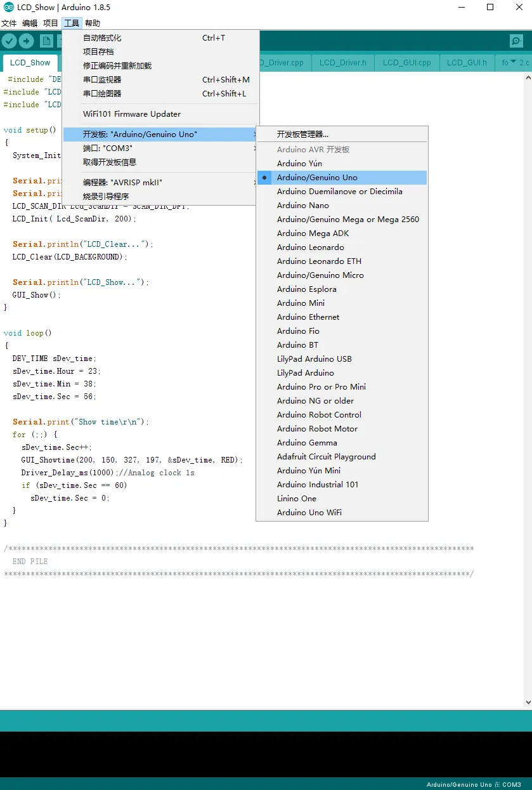Click 项目存档 archive sketch entry

pos(161,52)
